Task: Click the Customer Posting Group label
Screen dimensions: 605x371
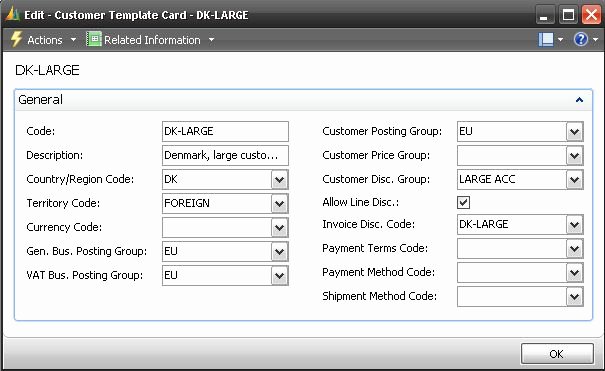Action: [382, 131]
